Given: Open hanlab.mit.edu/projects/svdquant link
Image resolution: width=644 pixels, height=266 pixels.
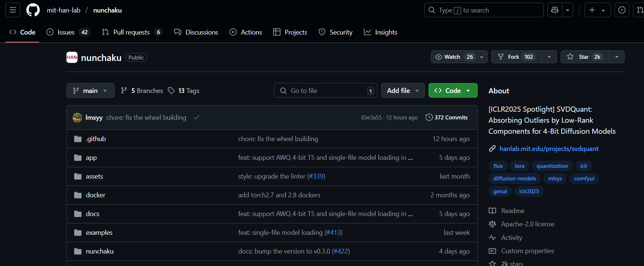Looking at the screenshot, I should (x=549, y=149).
